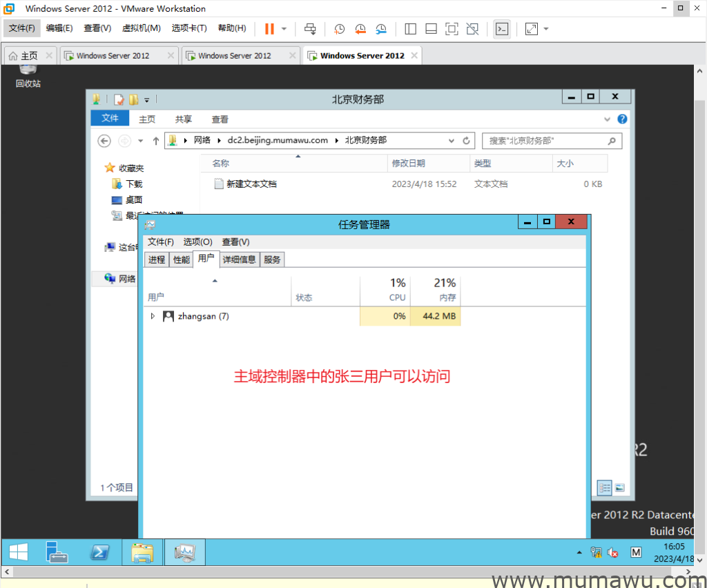Viewport: 707px width, 588px height.
Task: Open Task Manager 选项(O) menu
Action: (197, 242)
